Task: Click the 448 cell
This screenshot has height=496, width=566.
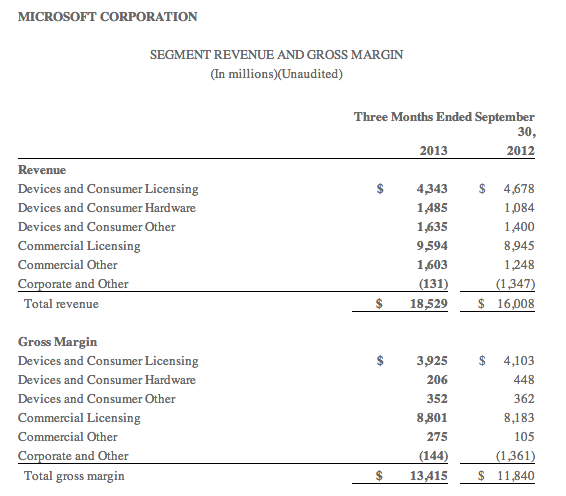Action: pos(524,380)
